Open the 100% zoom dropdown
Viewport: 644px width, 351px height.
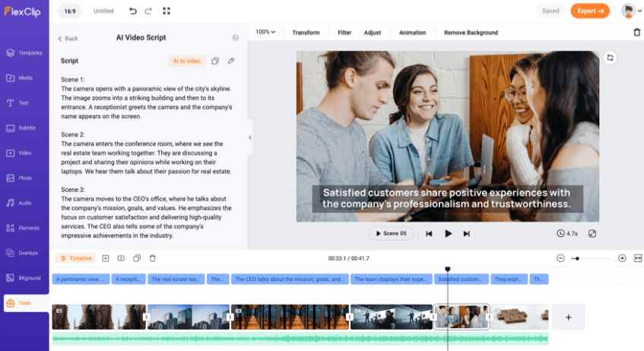click(x=265, y=33)
